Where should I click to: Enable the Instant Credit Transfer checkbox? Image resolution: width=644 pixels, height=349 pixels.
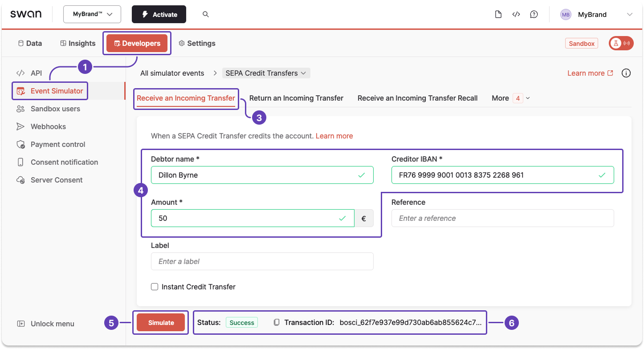[x=155, y=287]
